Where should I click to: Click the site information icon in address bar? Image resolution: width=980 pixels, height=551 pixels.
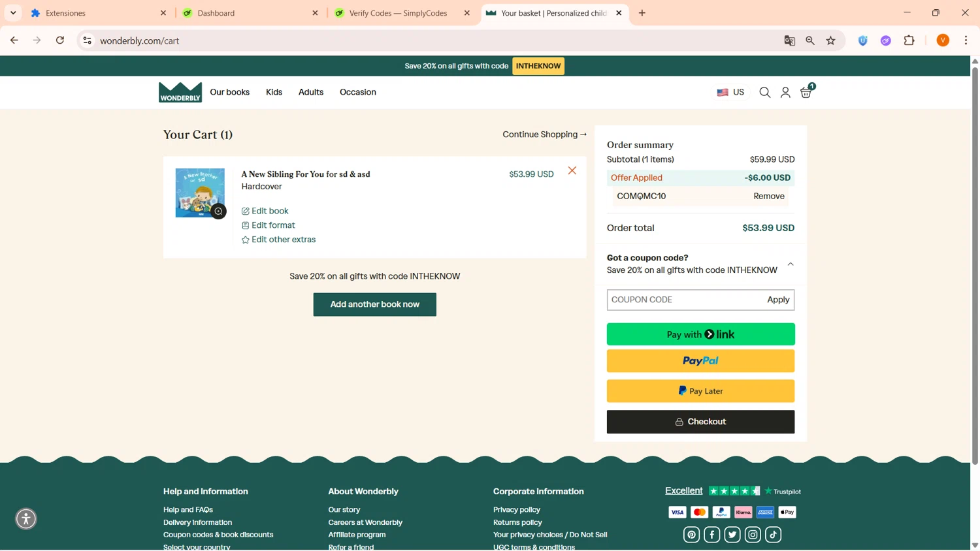click(87, 40)
